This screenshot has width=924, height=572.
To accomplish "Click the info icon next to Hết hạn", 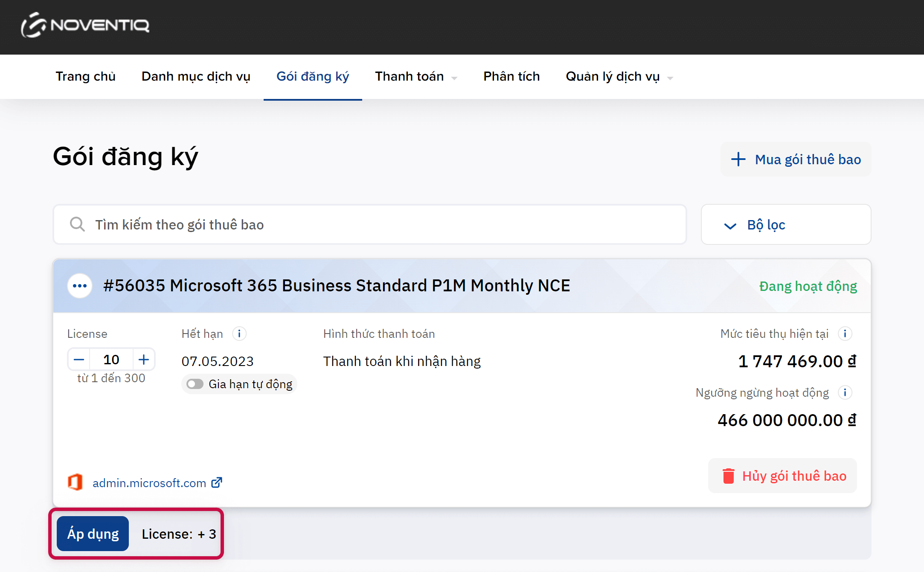I will 239,334.
